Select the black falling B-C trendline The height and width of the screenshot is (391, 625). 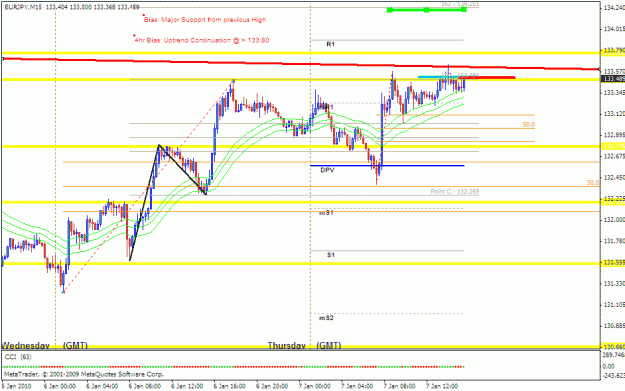[x=183, y=169]
